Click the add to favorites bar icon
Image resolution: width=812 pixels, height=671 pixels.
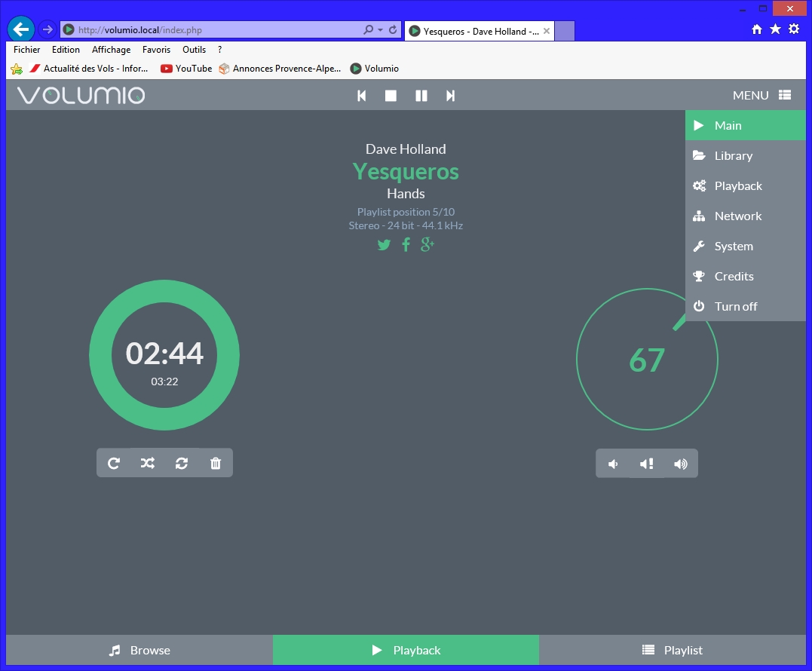[17, 69]
